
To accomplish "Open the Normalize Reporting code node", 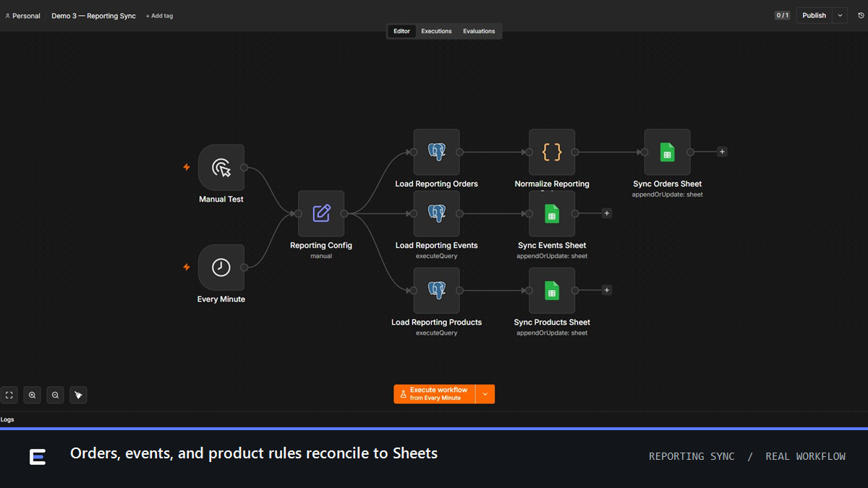I will pos(552,152).
